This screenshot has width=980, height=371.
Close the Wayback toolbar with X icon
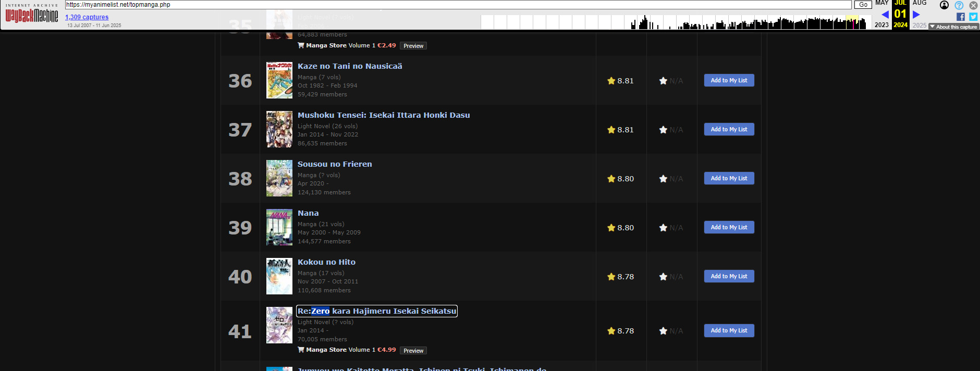pos(973,5)
